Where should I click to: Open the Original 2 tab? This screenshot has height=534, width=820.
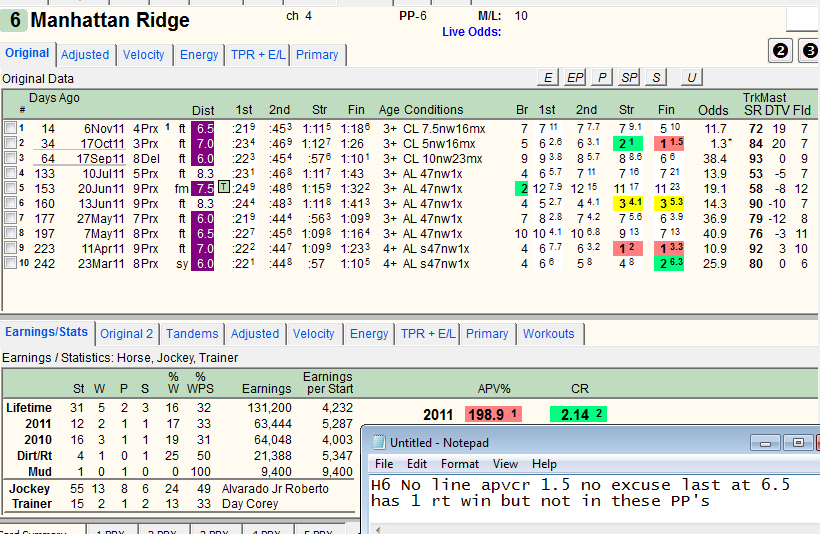pyautogui.click(x=127, y=334)
